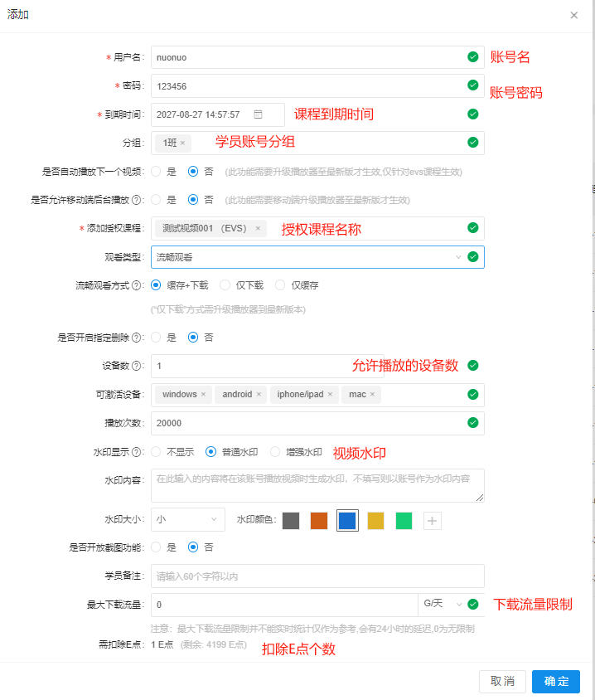
Task: Remove the mac device tag
Action: point(373,395)
